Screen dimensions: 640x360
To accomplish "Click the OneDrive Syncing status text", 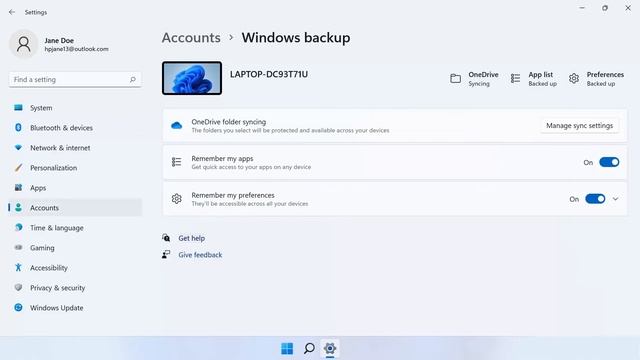I will coord(479,84).
